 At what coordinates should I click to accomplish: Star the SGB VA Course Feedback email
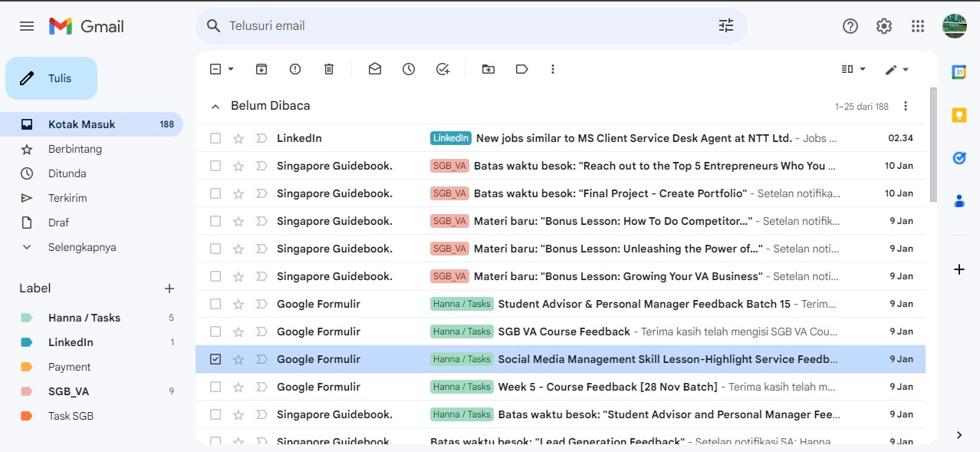pos(238,332)
